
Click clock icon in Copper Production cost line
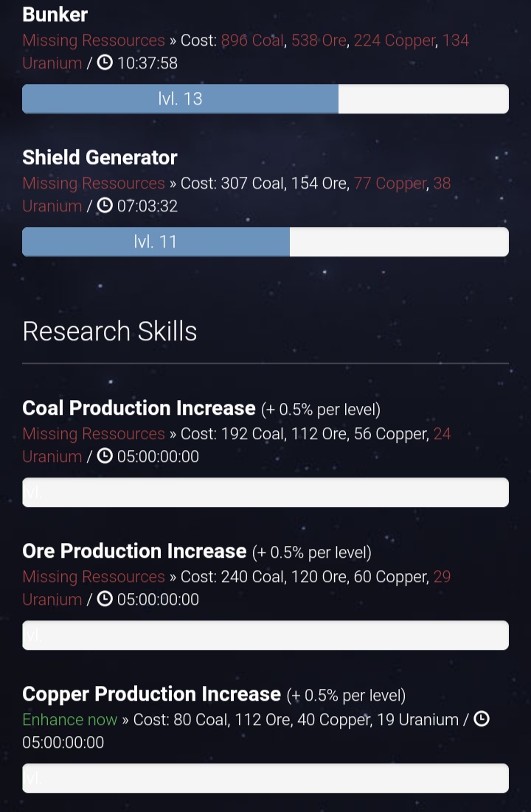click(x=482, y=718)
